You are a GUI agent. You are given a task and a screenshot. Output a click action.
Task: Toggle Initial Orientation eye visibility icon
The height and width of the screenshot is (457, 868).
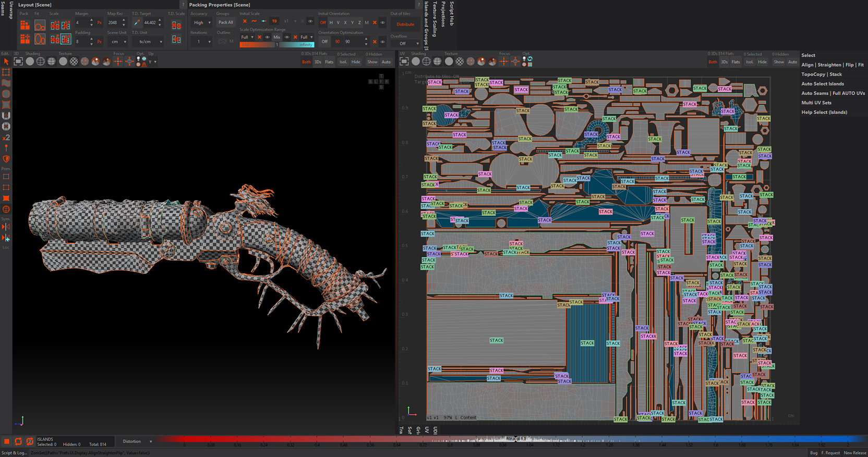click(x=382, y=22)
